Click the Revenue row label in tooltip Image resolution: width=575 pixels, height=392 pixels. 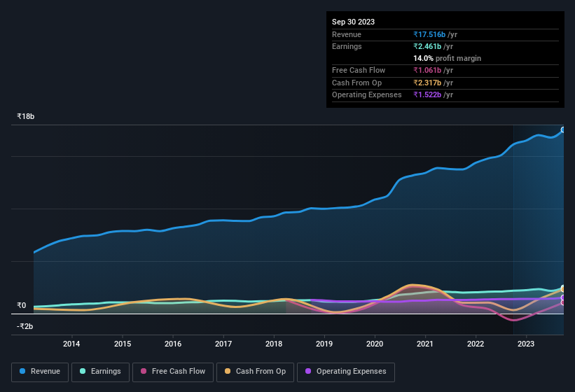click(x=347, y=34)
